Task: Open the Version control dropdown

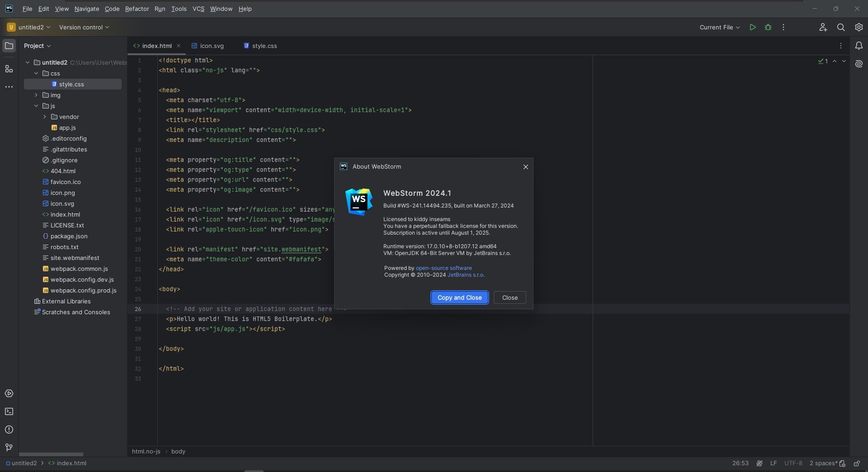Action: click(84, 27)
